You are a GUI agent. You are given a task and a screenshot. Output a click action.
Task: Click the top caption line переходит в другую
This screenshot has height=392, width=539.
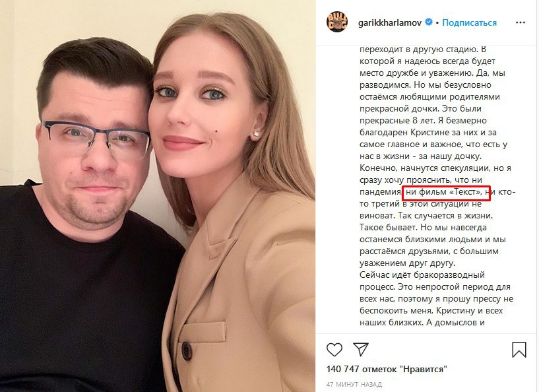point(423,49)
